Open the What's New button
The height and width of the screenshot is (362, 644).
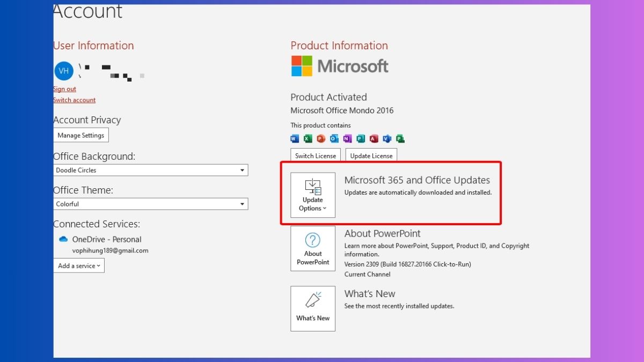(313, 308)
